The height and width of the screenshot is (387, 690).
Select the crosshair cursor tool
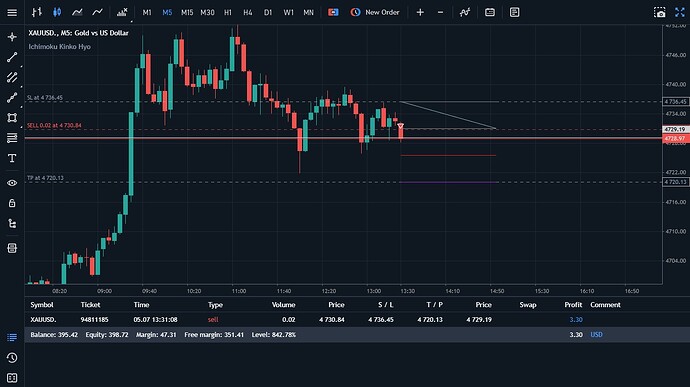pyautogui.click(x=12, y=37)
